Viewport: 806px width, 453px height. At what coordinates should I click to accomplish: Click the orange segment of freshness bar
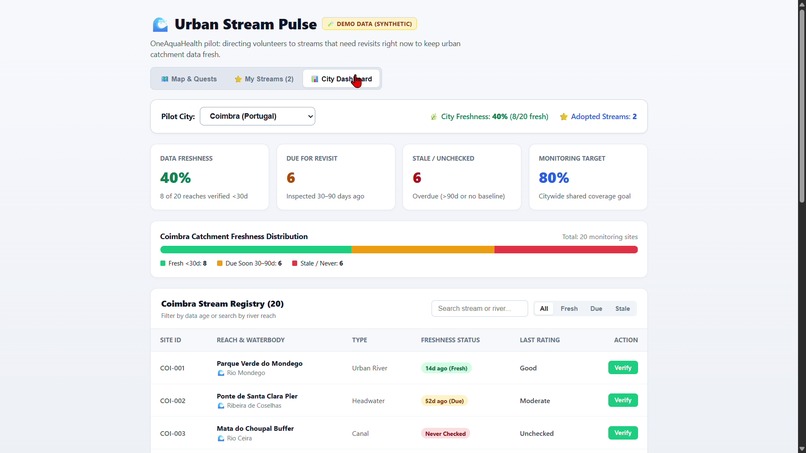tap(423, 249)
